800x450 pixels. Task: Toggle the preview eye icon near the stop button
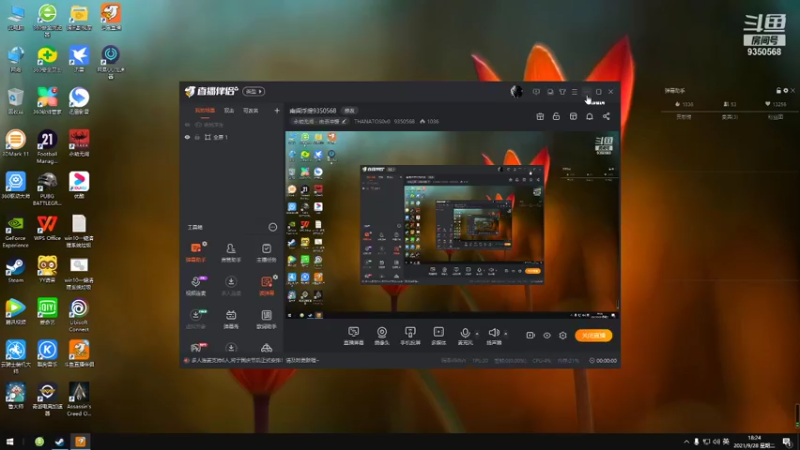(x=546, y=336)
